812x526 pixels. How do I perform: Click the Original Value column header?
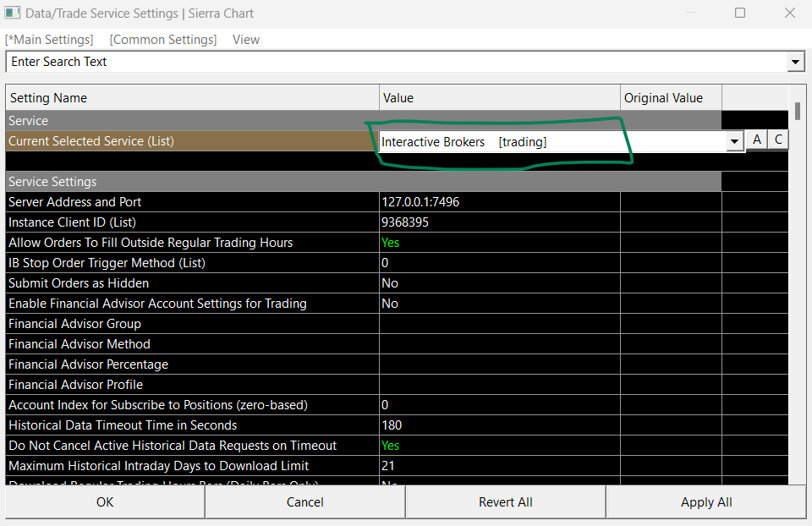click(x=671, y=98)
